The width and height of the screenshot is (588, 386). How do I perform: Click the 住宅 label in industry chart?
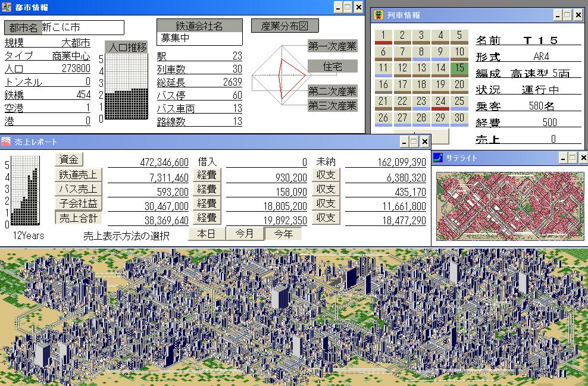tap(332, 67)
